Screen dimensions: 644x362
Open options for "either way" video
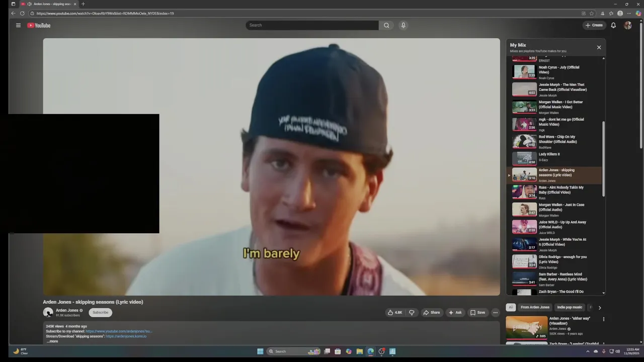point(603,319)
